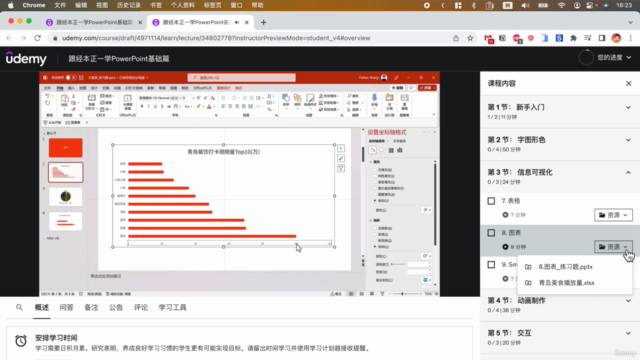The image size is (640, 360).
Task: Switch to the 公告 tab
Action: coord(116,307)
